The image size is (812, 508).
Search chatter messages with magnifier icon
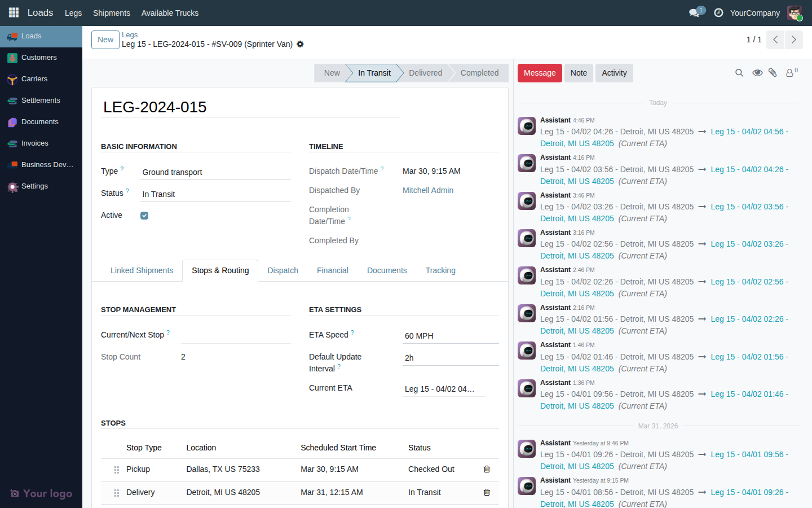coord(739,73)
